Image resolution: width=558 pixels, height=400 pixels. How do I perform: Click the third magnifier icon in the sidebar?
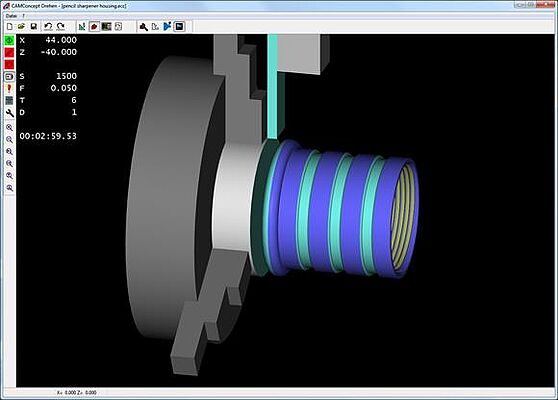pyautogui.click(x=10, y=152)
